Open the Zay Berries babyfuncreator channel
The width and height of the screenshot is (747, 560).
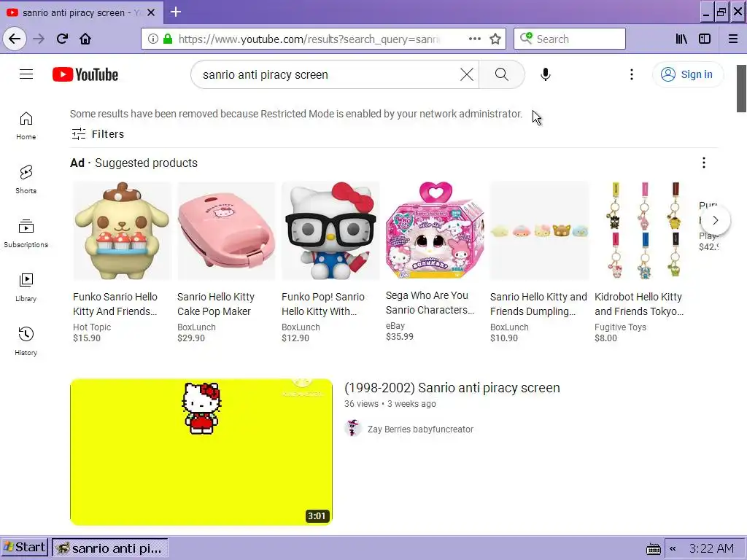[420, 429]
